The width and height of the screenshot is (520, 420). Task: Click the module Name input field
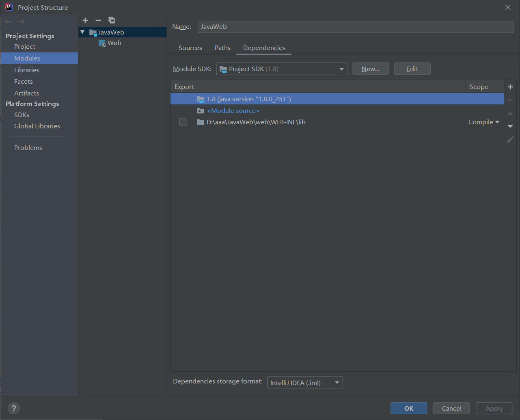pos(356,27)
